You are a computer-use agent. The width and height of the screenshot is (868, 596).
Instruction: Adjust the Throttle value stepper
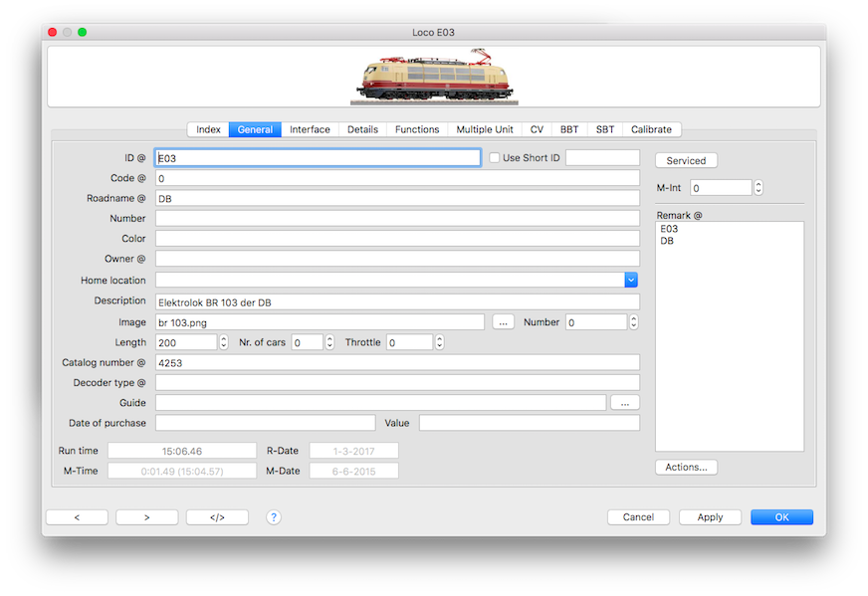coord(439,342)
